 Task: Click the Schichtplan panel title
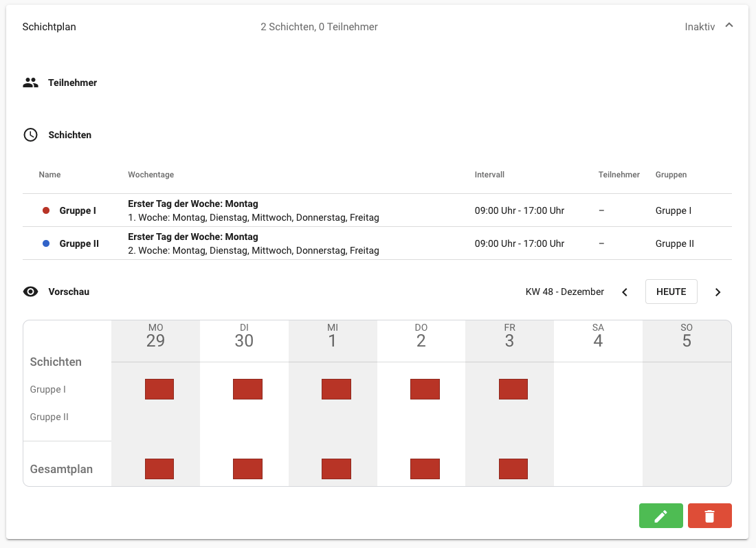pos(49,27)
